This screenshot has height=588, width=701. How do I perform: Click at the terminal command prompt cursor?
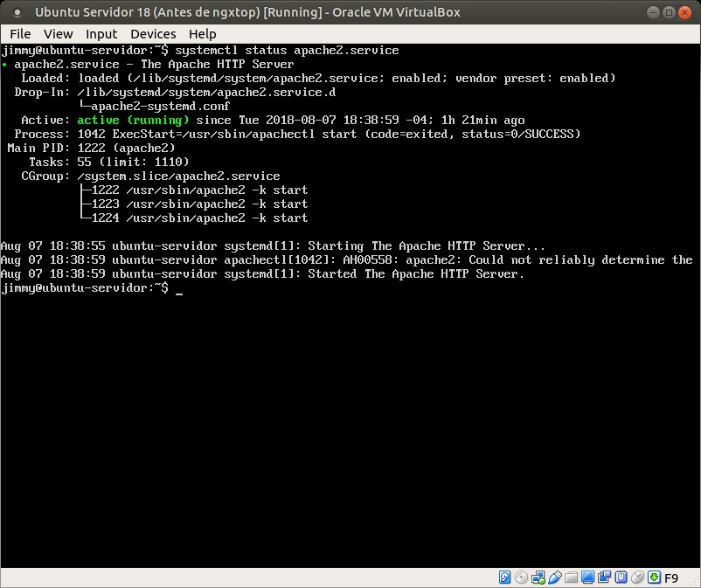pos(179,288)
